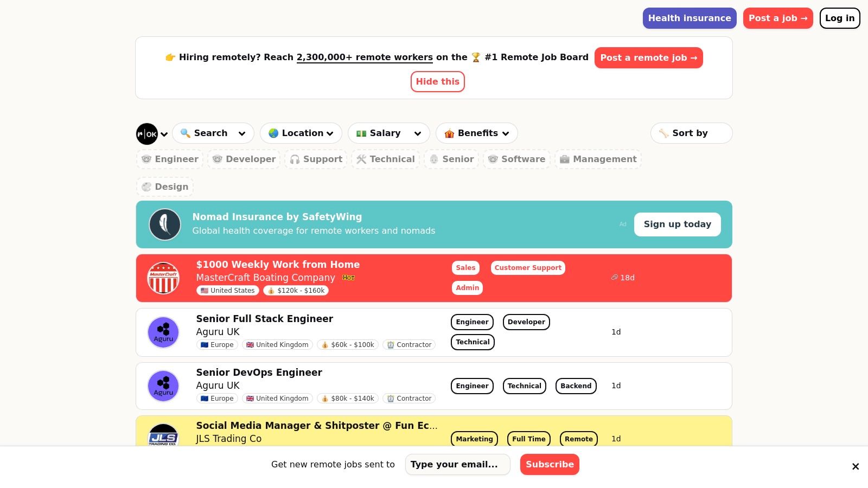Open the MasterCraft Boating Company logo
The width and height of the screenshot is (868, 488).
point(163,278)
